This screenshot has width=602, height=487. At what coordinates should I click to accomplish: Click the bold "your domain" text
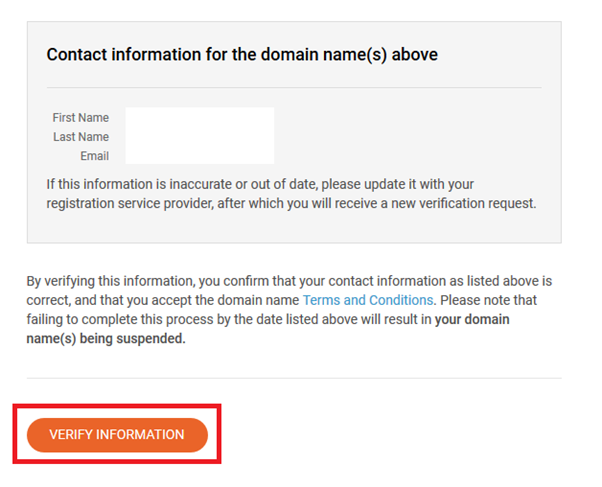tap(472, 320)
